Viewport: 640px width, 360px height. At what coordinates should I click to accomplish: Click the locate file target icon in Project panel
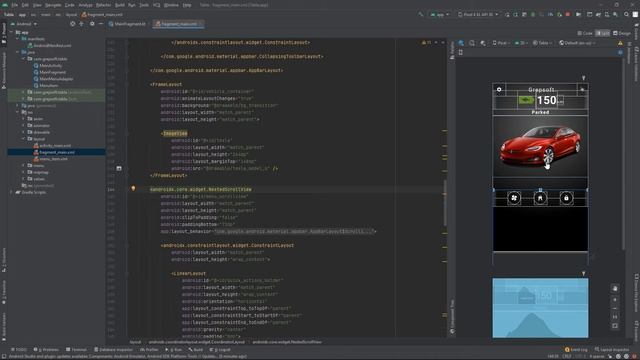(x=73, y=24)
